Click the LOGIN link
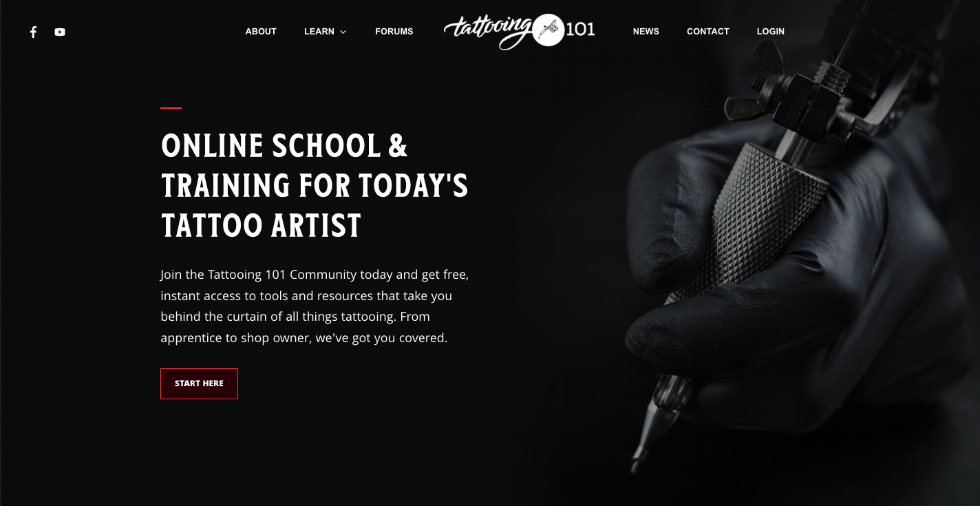 pos(771,32)
